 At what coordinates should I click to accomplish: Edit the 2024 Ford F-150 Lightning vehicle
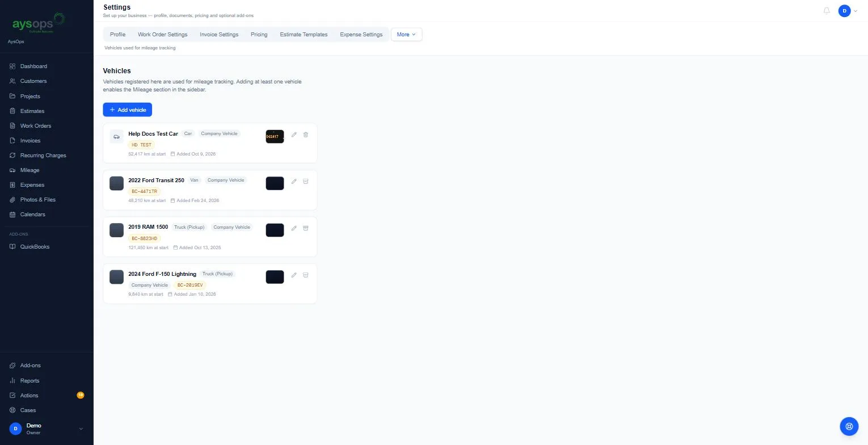click(294, 275)
